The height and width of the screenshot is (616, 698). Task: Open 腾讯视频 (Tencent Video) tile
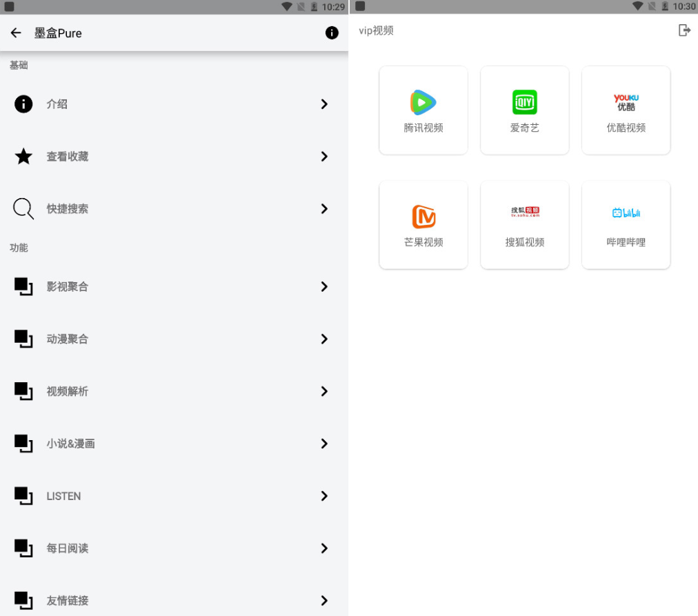(x=423, y=110)
